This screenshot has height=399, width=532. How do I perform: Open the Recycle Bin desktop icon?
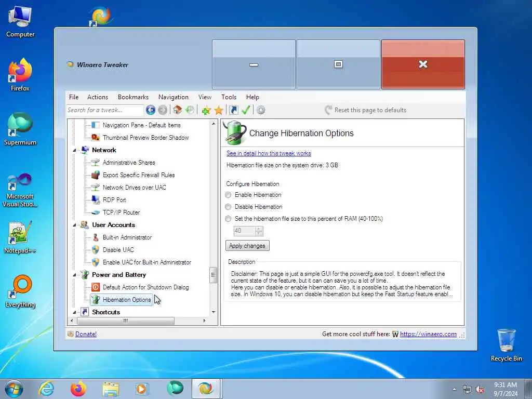506,345
